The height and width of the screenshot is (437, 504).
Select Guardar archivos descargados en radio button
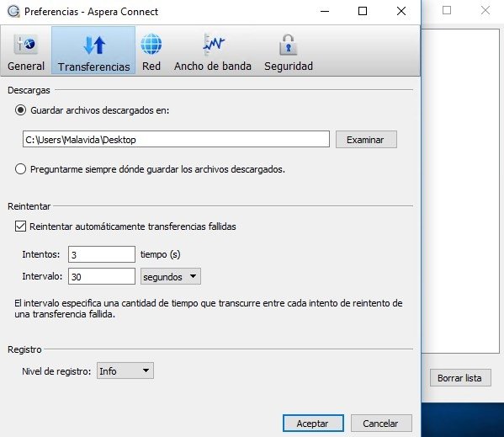20,110
